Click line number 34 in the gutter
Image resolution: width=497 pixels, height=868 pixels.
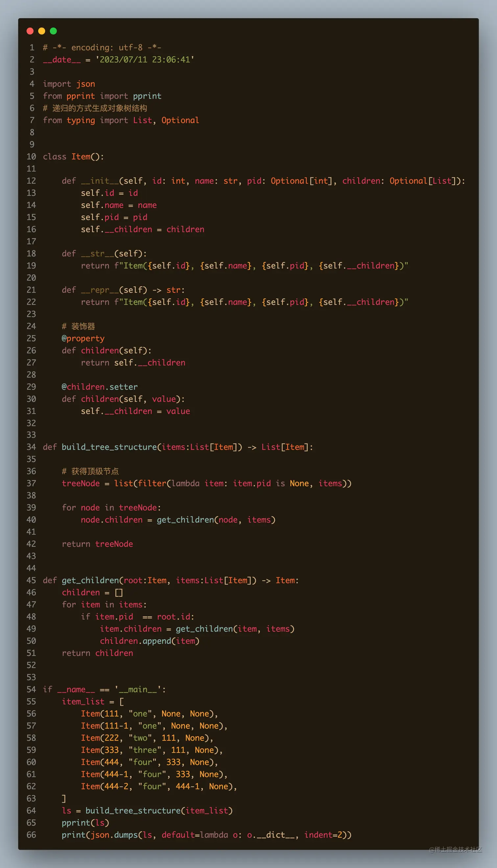31,447
